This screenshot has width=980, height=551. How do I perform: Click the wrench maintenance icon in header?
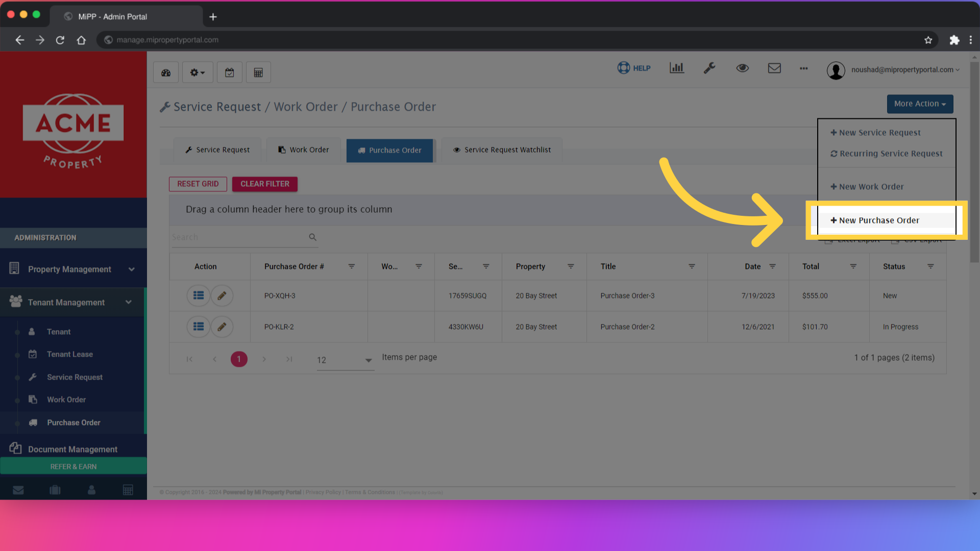click(x=709, y=68)
